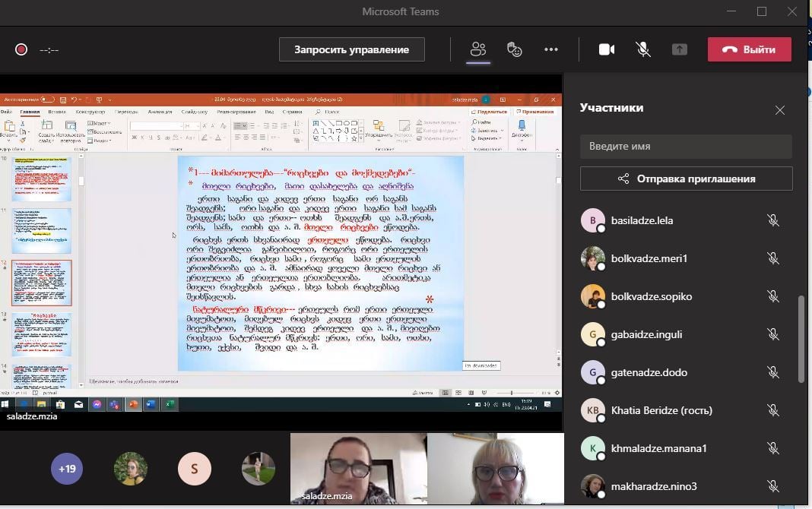Image resolution: width=812 pixels, height=509 pixels.
Task: Switch to the Вставка ribbon tab
Action: pos(57,112)
